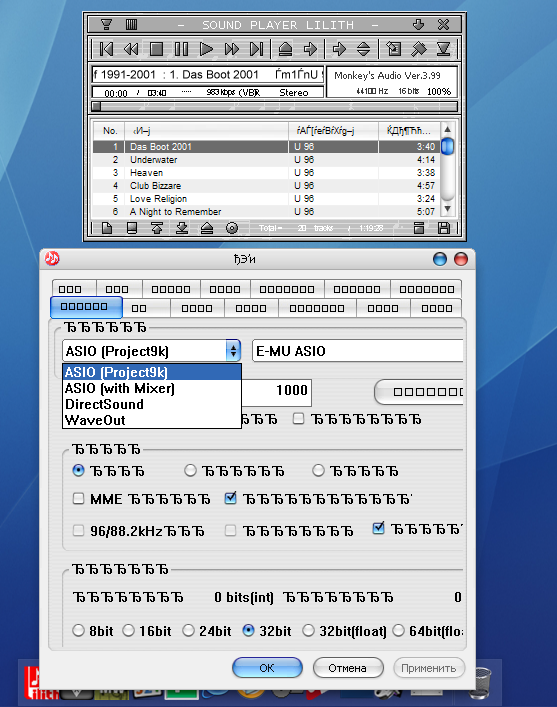The height and width of the screenshot is (707, 557).
Task: Click the playlist scrollbar down arrow
Action: 447,208
